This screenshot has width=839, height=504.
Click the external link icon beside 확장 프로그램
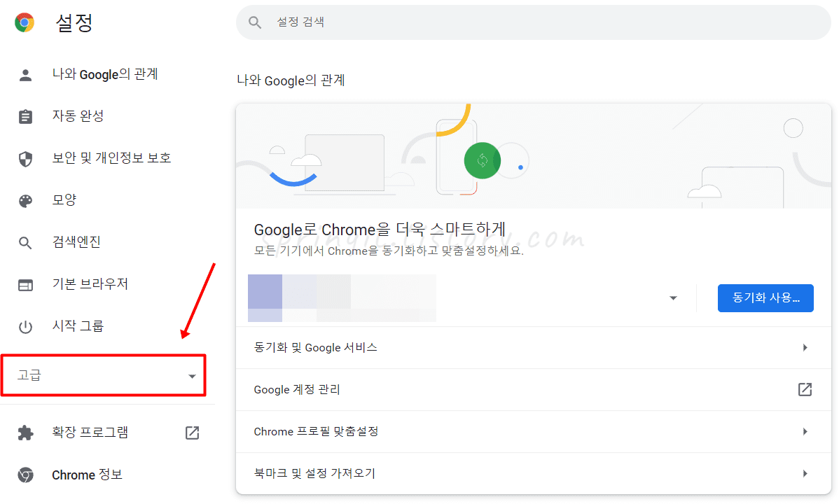pyautogui.click(x=192, y=433)
